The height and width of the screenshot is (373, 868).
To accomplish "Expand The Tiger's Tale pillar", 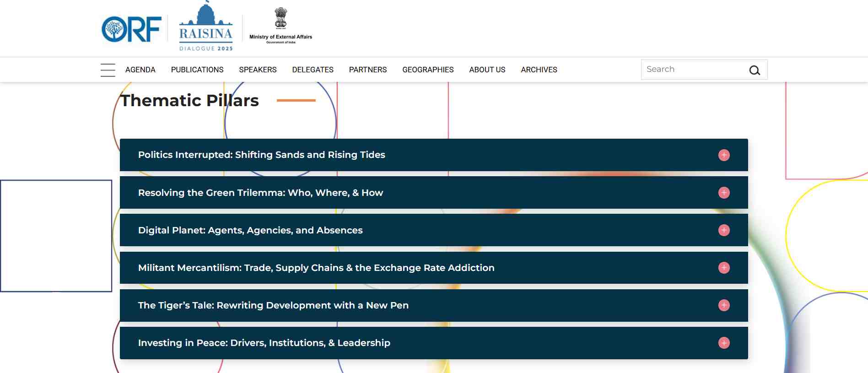I will [723, 305].
